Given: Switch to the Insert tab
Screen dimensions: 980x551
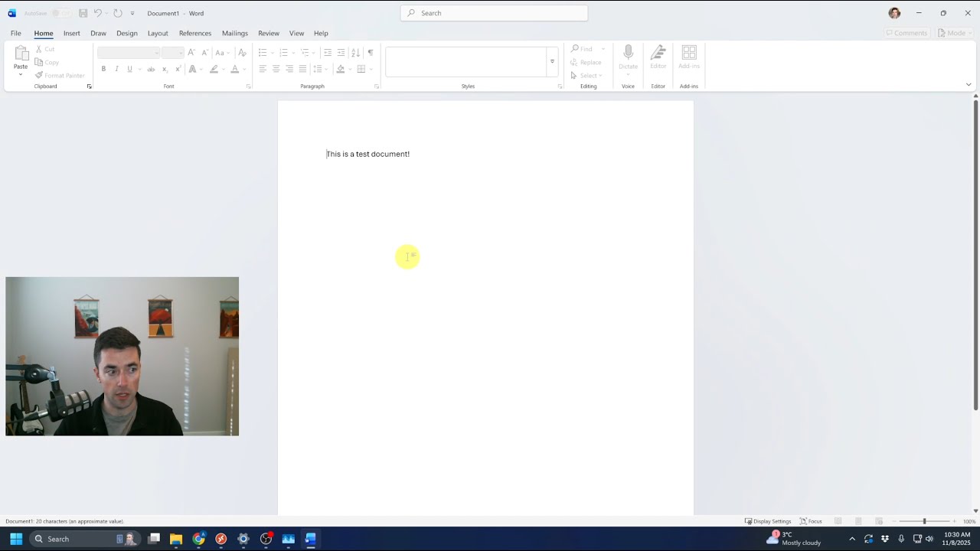Looking at the screenshot, I should (71, 33).
